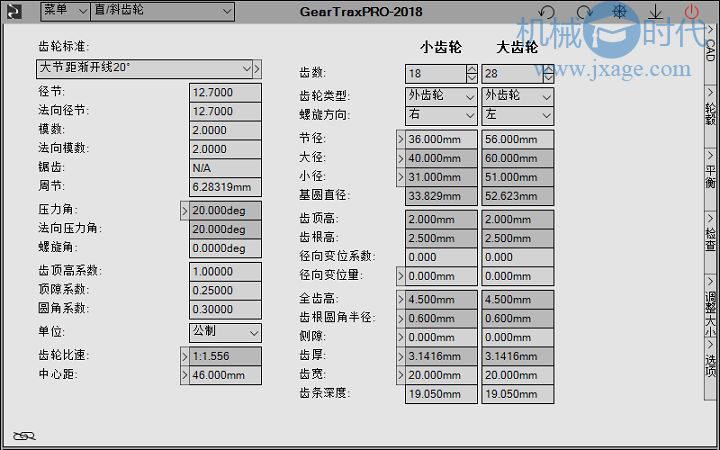The width and height of the screenshot is (720, 450).
Task: Click the 螺旋角 field showing 0.0000deg
Action: tap(225, 248)
